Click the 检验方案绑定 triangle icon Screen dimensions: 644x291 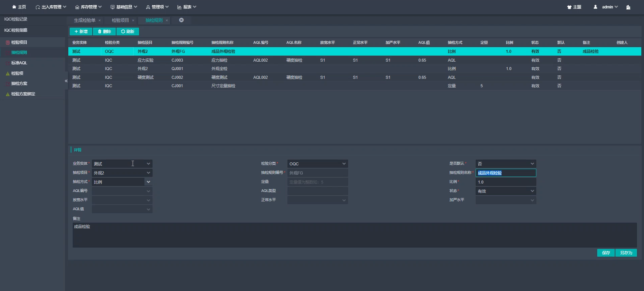(x=8, y=94)
